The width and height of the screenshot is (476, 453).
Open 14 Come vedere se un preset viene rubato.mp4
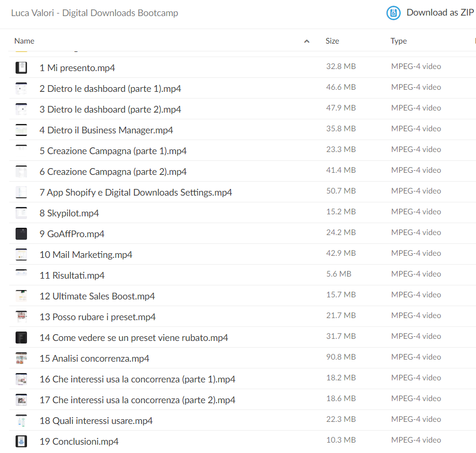click(x=133, y=338)
